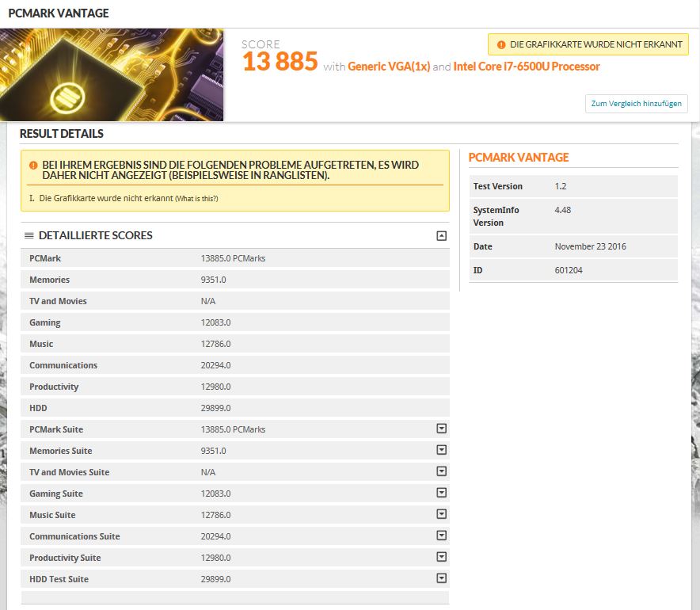Viewport: 700px width, 610px height.
Task: Click the Test Version value 1.2
Action: (561, 186)
